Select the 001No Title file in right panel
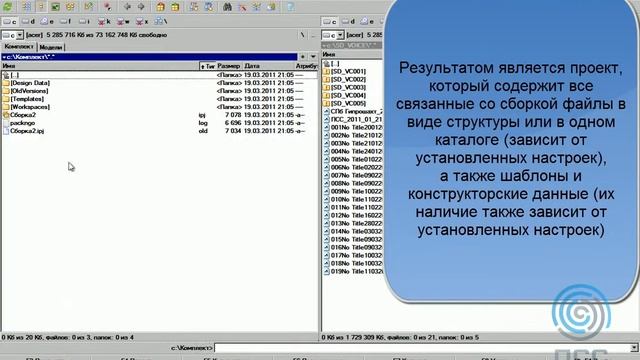Screen dimensions: 640x360 pyautogui.click(x=353, y=127)
